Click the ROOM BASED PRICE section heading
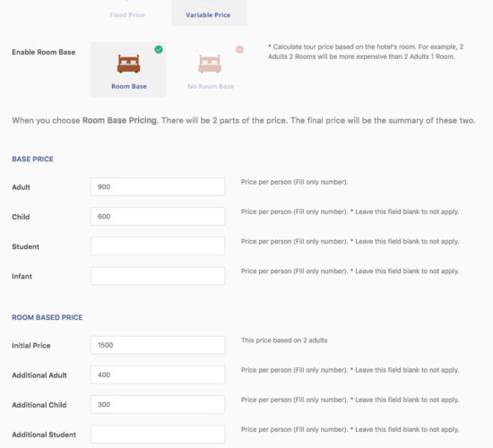 [x=48, y=317]
